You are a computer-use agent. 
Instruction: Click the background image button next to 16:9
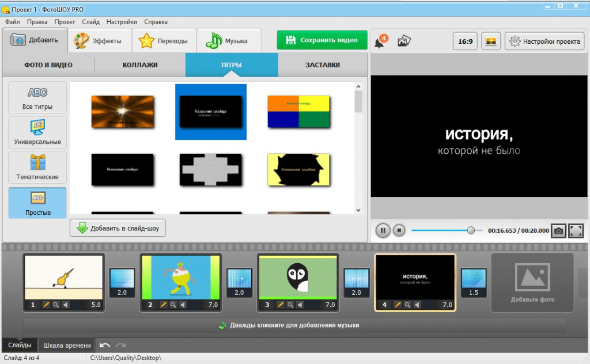click(491, 41)
